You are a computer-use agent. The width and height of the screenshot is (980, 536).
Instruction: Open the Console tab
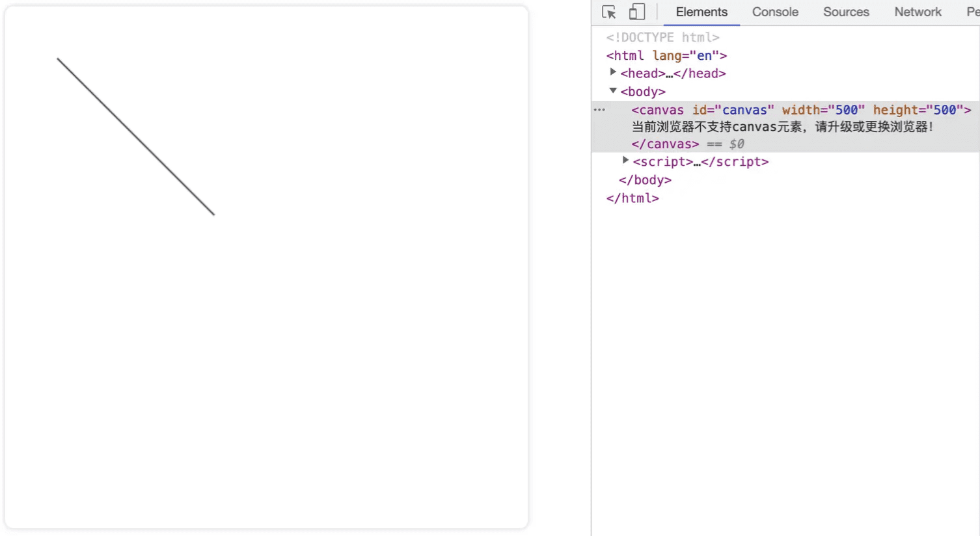[x=774, y=12]
